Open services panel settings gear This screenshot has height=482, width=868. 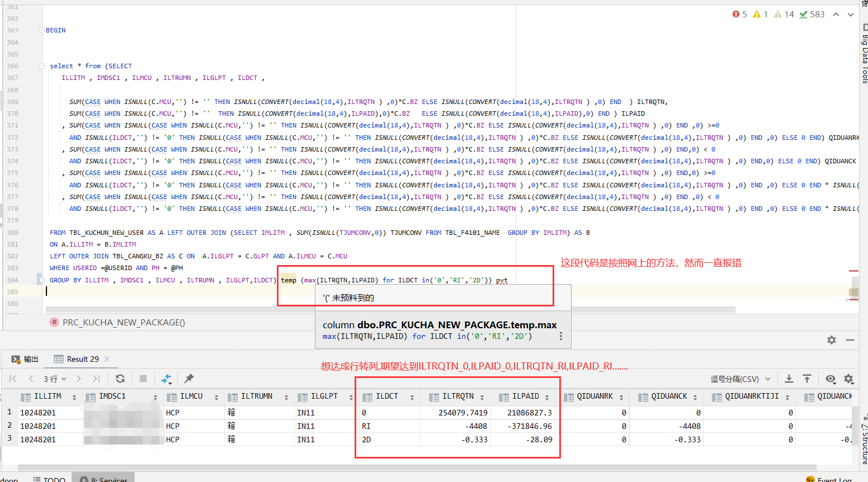point(832,340)
